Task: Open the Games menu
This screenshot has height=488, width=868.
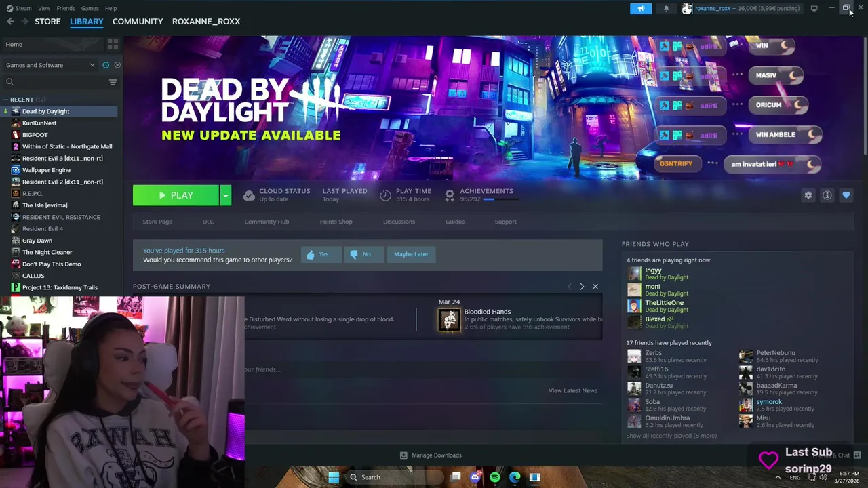Action: click(x=90, y=8)
